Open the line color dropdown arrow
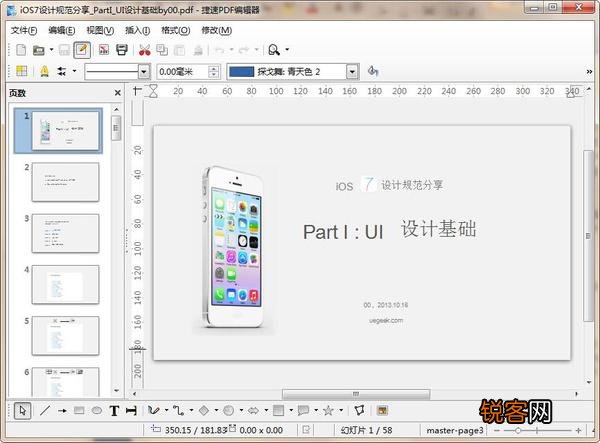The height and width of the screenshot is (443, 600). pyautogui.click(x=352, y=72)
